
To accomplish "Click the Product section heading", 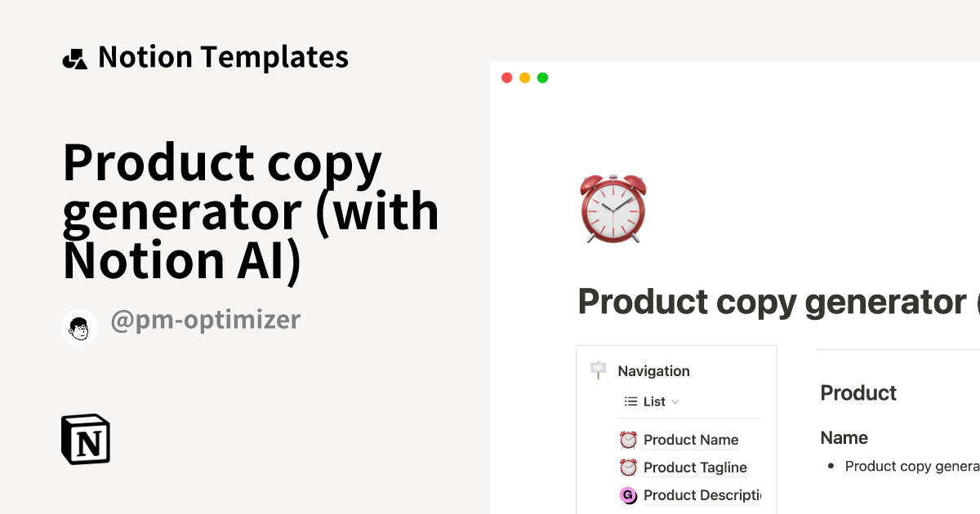I will (858, 393).
